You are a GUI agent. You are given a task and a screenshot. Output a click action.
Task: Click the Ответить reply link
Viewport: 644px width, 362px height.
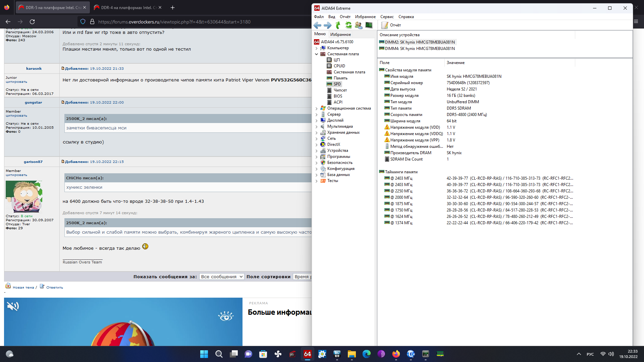(54, 287)
